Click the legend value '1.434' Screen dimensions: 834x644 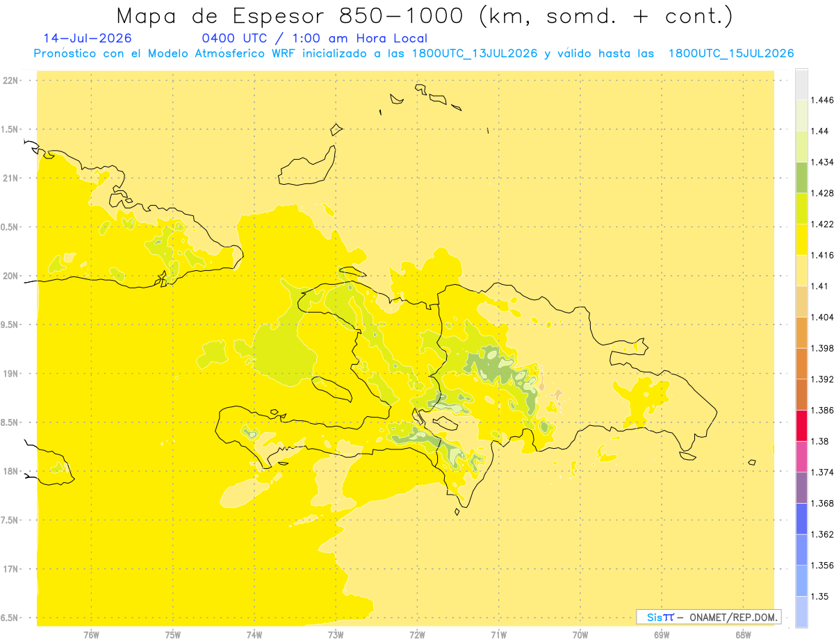822,162
